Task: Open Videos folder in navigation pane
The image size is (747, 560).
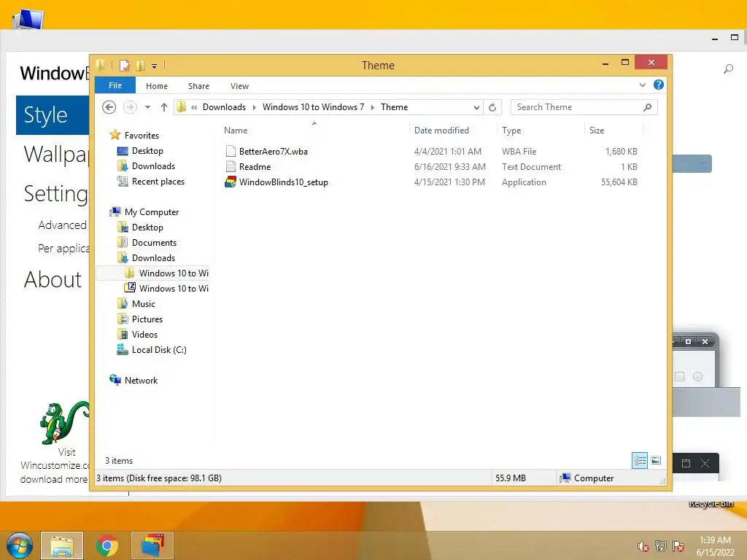Action: (144, 334)
